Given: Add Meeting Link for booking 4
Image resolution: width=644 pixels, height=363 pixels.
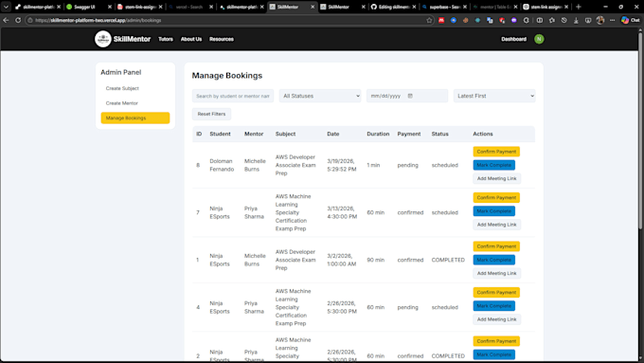Looking at the screenshot, I should tap(496, 319).
